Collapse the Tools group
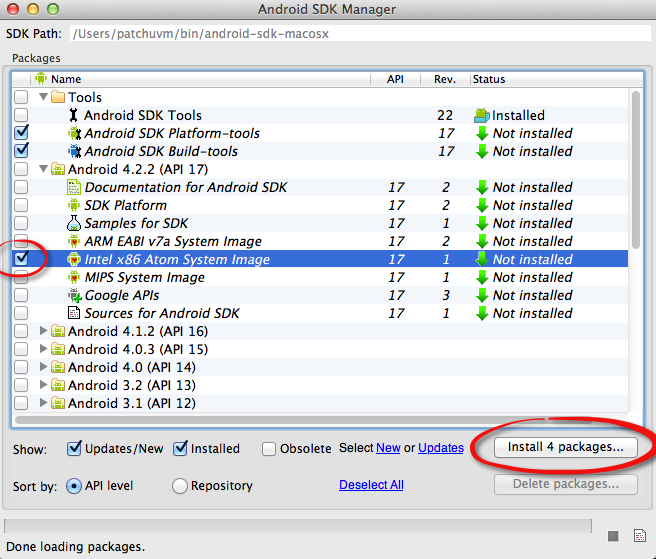This screenshot has height=559, width=656. [x=43, y=97]
